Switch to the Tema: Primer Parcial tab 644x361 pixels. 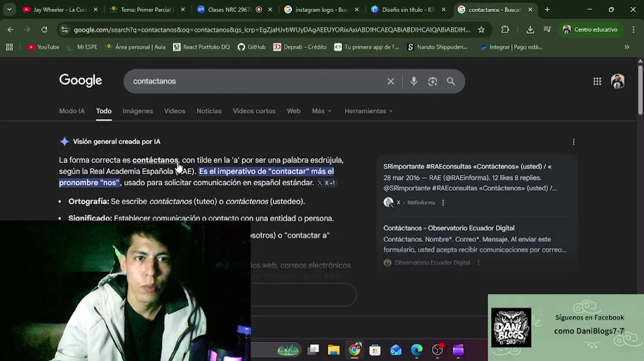146,10
